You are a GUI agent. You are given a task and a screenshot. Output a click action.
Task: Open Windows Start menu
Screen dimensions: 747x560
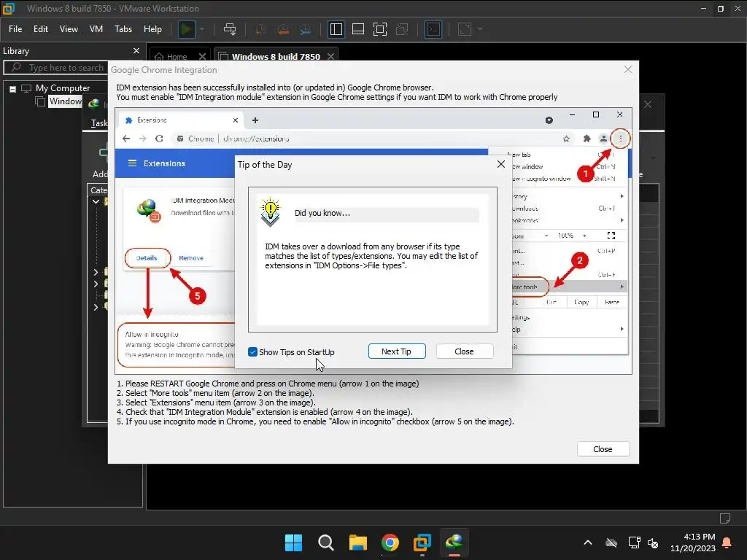[x=293, y=542]
